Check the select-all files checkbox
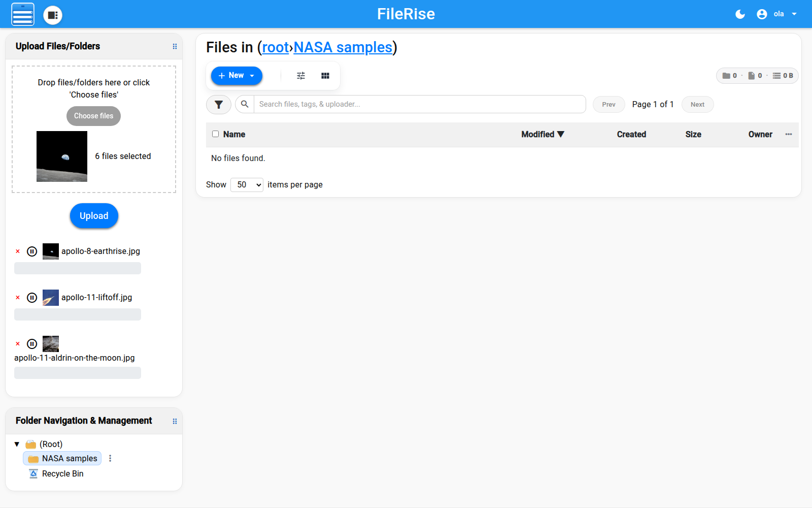Screen dimensions: 812x508 tap(216, 134)
